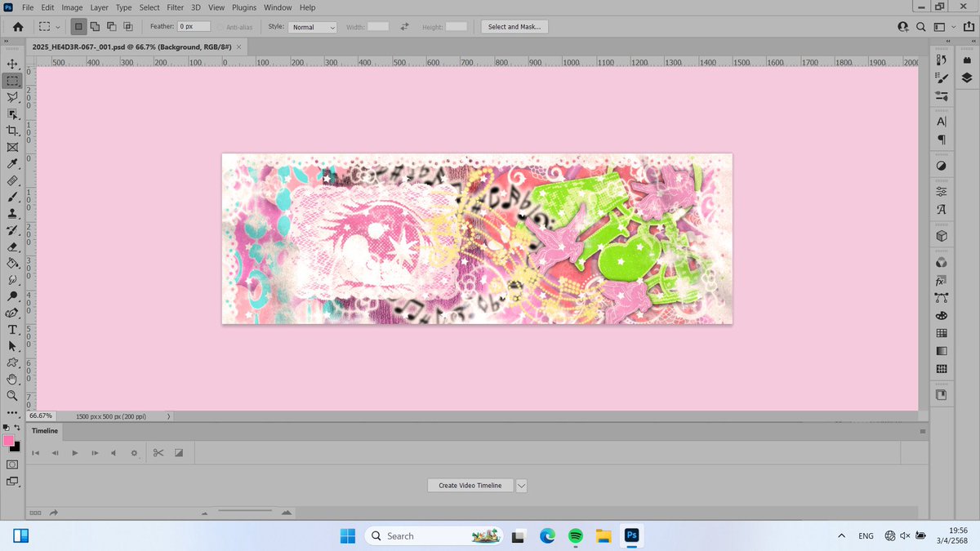The image size is (980, 551).
Task: Click the timeline transition icon
Action: pos(179,452)
